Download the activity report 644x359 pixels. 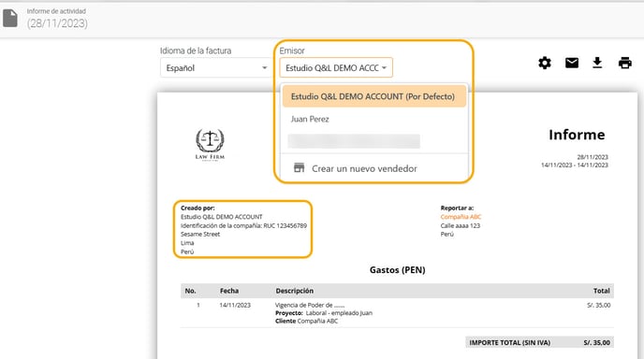(x=597, y=63)
